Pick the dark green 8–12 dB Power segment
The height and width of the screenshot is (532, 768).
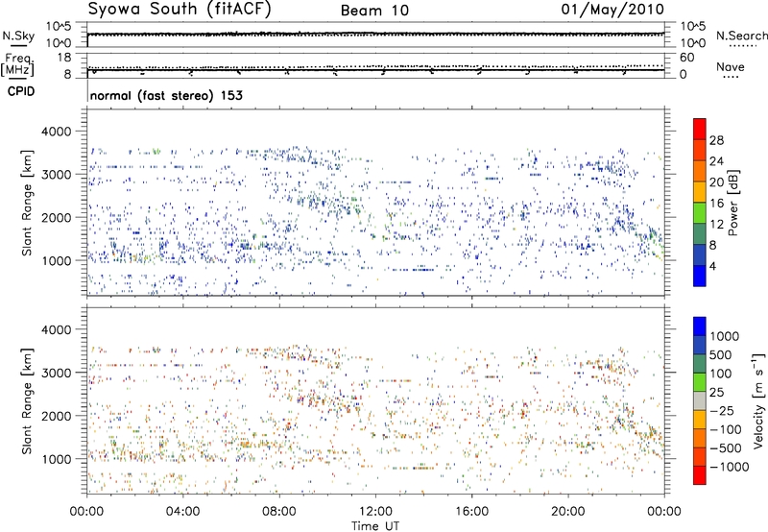point(700,233)
